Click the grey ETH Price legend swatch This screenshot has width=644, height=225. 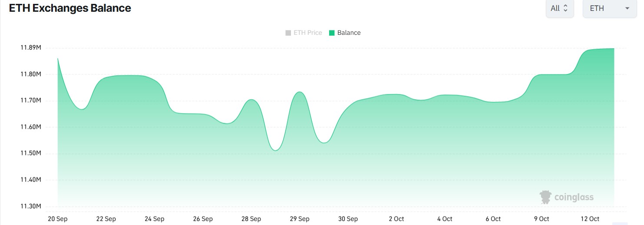point(288,33)
